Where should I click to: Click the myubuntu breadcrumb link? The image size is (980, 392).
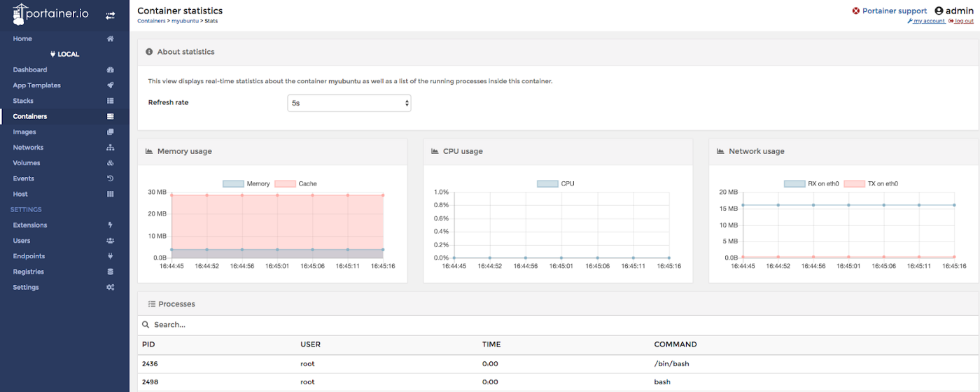[x=185, y=21]
